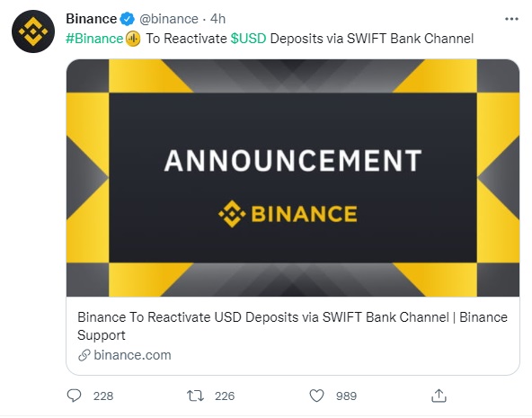Click the 228 replies count
The width and height of the screenshot is (532, 418).
coord(103,396)
